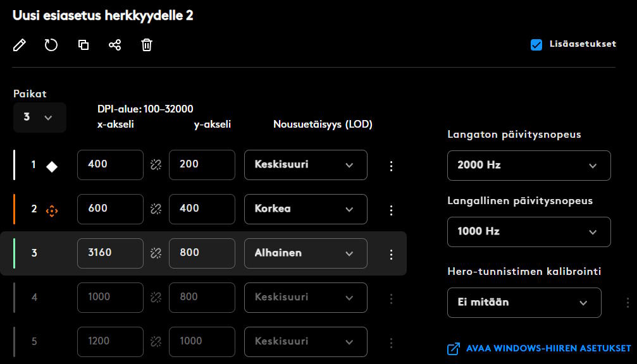Open slot 3 LOD dropdown showing Alhainen
Viewport: 637px width, 364px height.
point(306,253)
